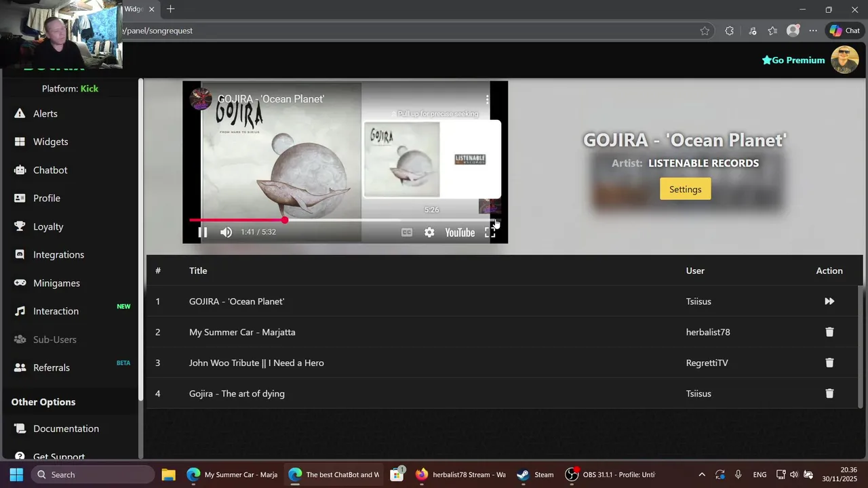Viewport: 868px width, 488px height.
Task: Switch to Steam on the taskbar
Action: 535,474
